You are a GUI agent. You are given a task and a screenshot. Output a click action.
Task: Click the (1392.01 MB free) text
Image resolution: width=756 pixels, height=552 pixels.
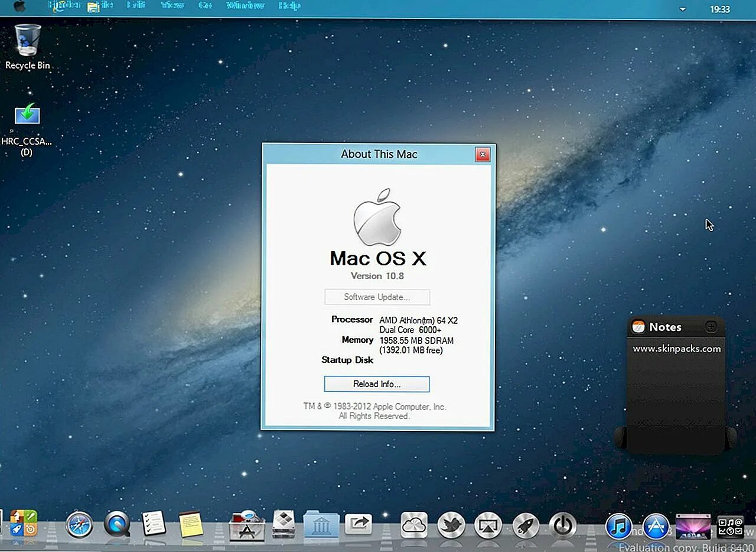[x=411, y=350]
